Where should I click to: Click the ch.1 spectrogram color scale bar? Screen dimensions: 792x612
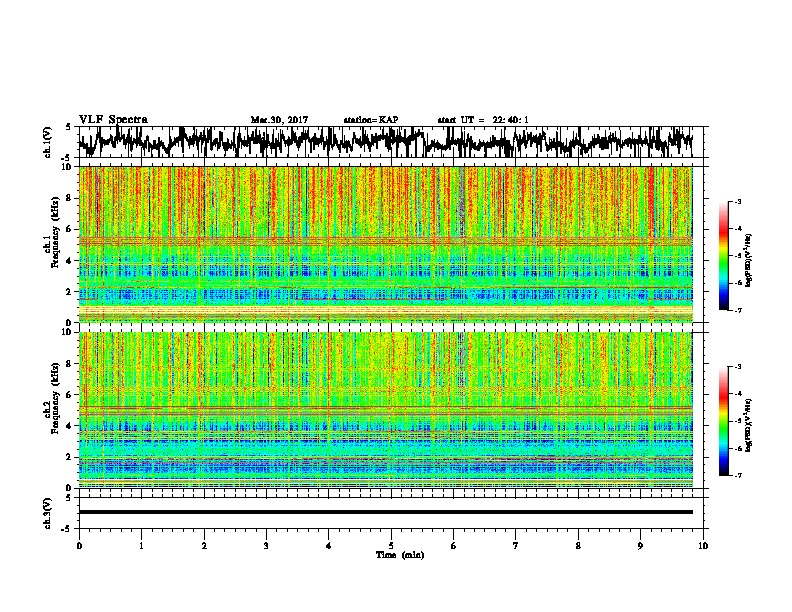pyautogui.click(x=724, y=256)
